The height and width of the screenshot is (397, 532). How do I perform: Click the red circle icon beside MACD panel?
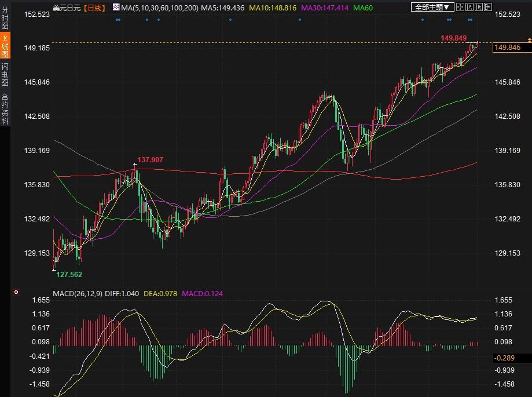pos(16,292)
